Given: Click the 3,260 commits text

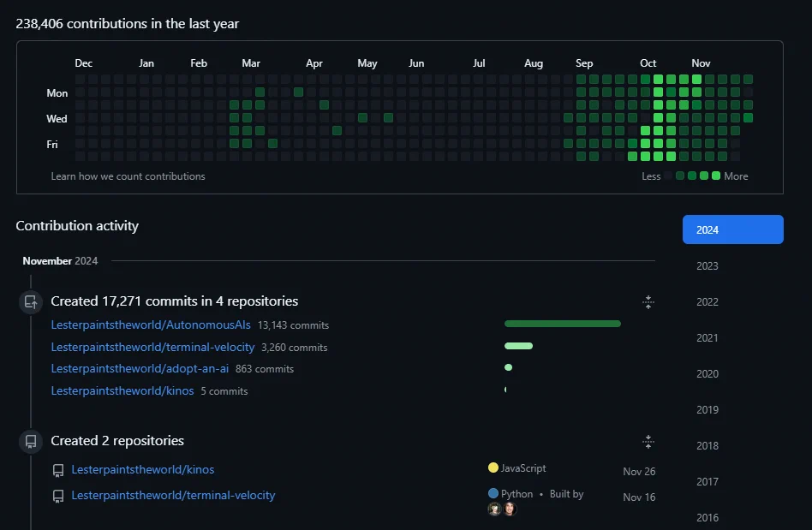Looking at the screenshot, I should (294, 348).
